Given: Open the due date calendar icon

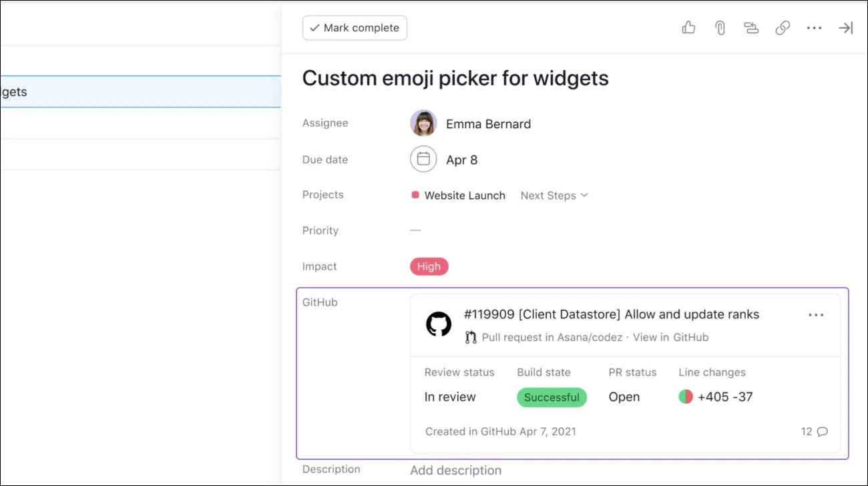Looking at the screenshot, I should click(423, 159).
